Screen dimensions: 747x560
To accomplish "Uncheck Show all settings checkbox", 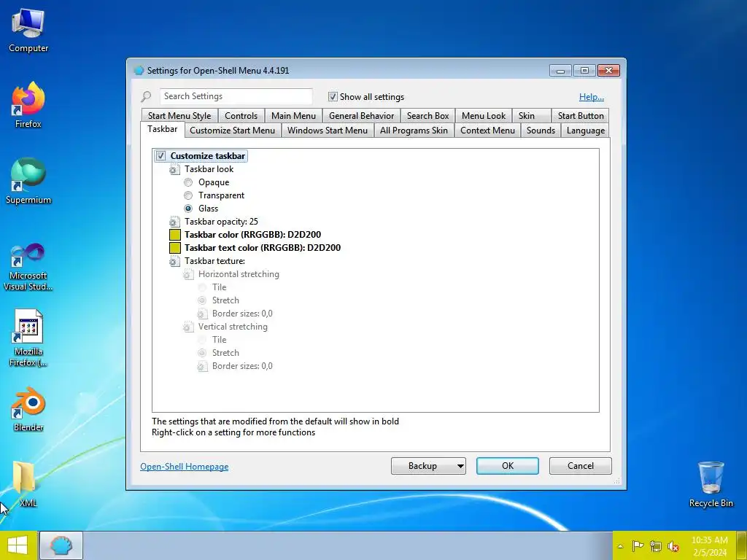I will point(333,97).
